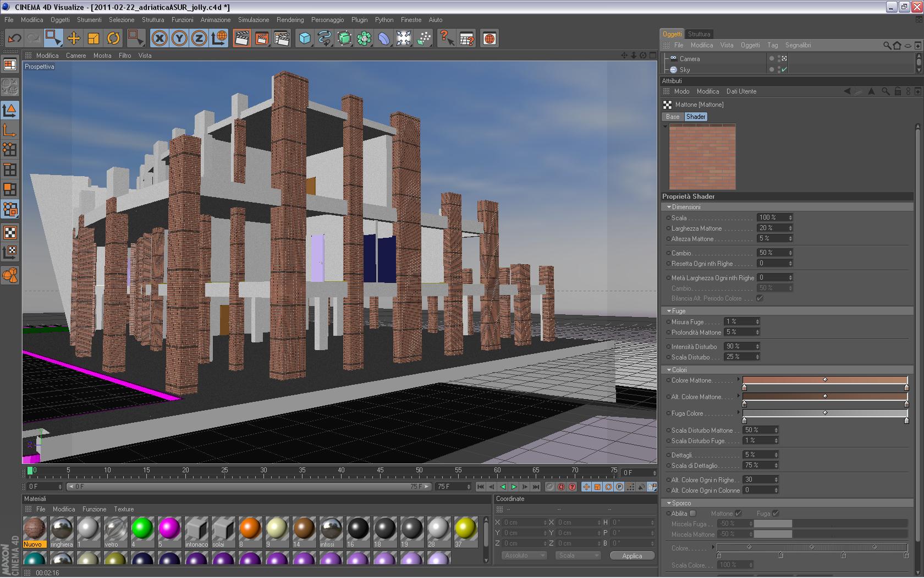Play the animation forward
The image size is (924, 578).
click(514, 487)
